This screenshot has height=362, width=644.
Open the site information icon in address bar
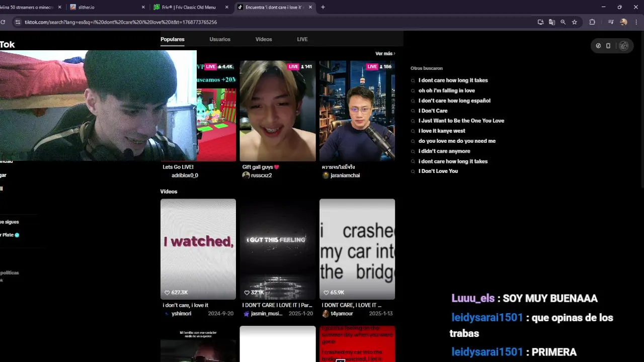pyautogui.click(x=18, y=22)
